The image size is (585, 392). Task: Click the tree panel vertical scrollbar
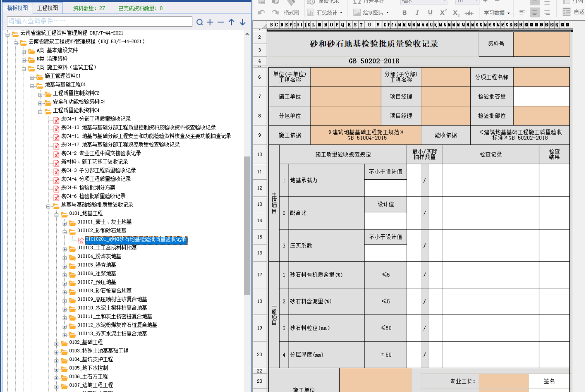(247, 225)
